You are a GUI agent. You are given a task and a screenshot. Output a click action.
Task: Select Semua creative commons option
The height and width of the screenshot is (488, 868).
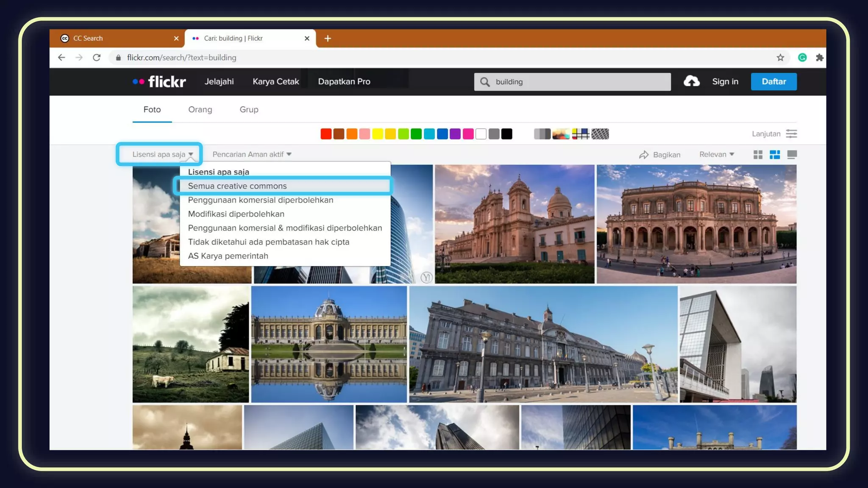[237, 186]
